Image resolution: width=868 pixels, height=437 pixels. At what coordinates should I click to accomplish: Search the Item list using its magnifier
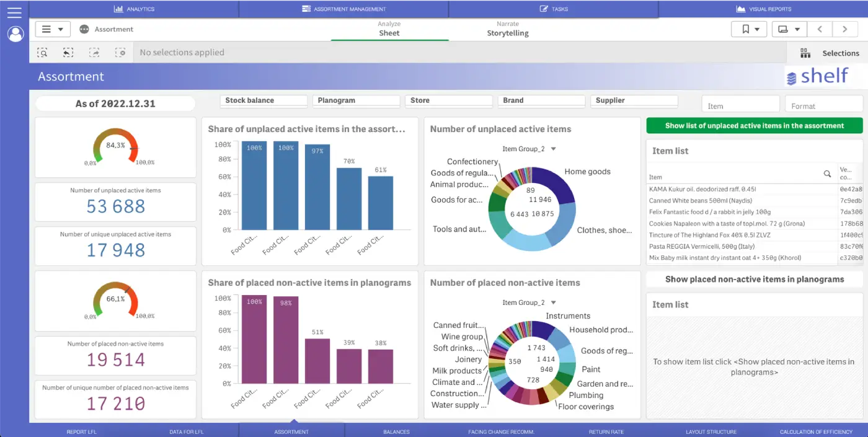827,174
